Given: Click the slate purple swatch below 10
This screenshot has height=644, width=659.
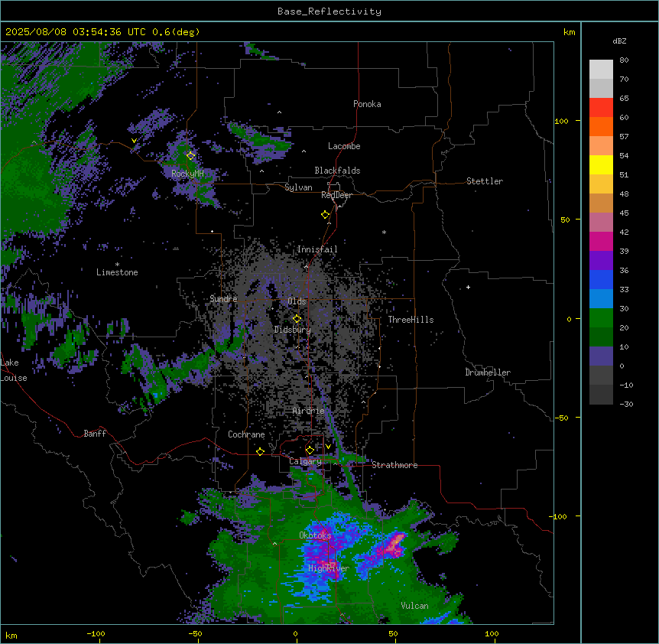Looking at the screenshot, I should coord(601,356).
